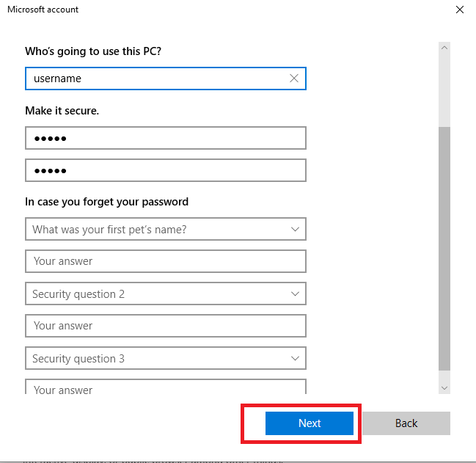Click the scrollbar track above the thumb
This screenshot has height=463, width=476.
pyautogui.click(x=444, y=88)
